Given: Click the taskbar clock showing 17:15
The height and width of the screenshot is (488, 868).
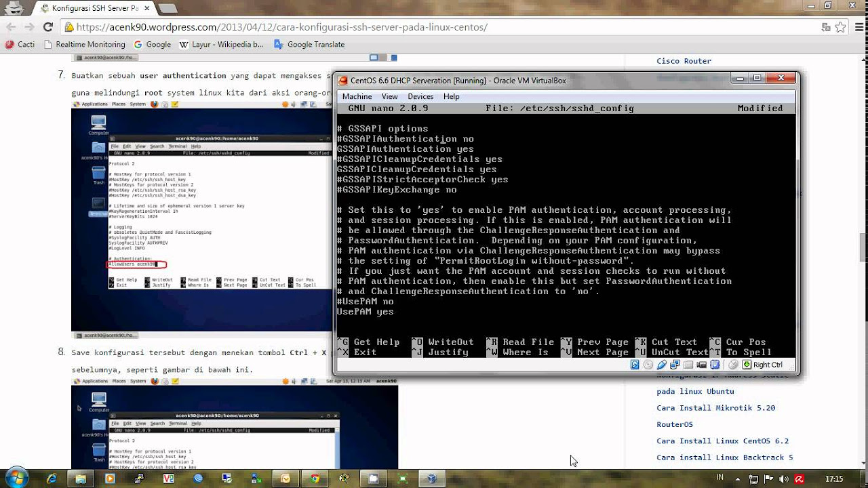Looking at the screenshot, I should pos(834,479).
